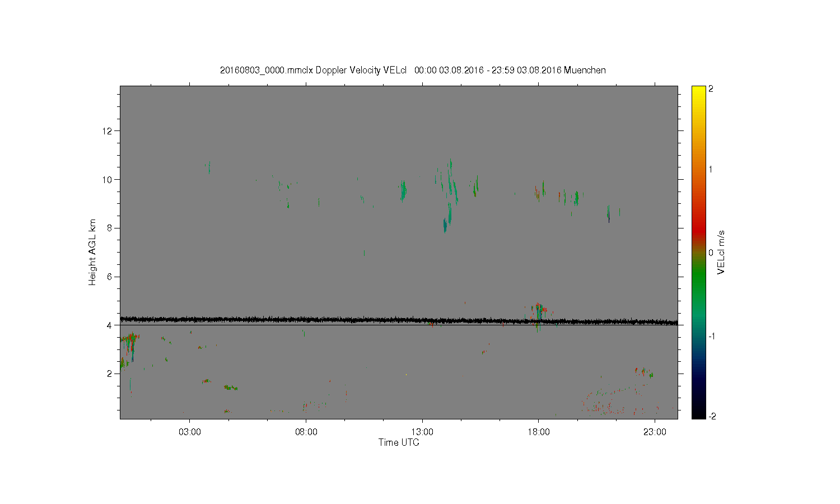Viewport: 840px width, 504px height.
Task: Click the plot title text at top
Action: click(x=413, y=70)
